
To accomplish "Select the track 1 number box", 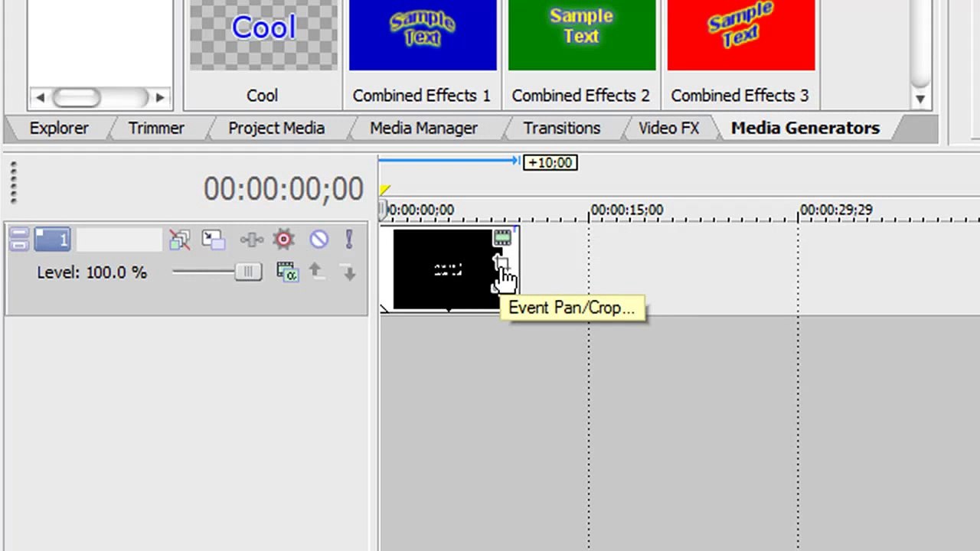I will click(53, 240).
